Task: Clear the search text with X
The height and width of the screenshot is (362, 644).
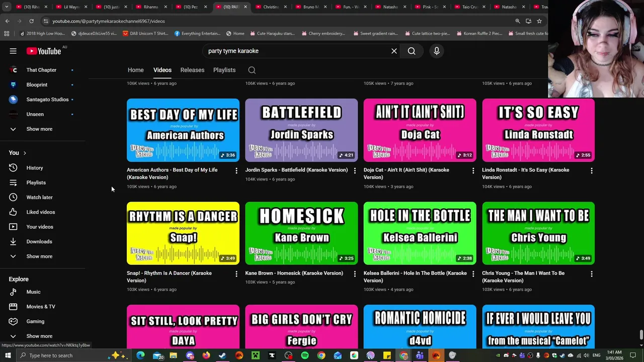Action: (394, 51)
